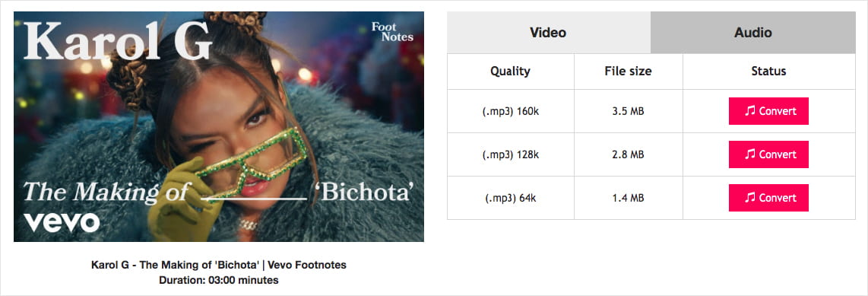Click the music note icon for 64k
Viewport: 868px width, 296px height.
[x=749, y=198]
